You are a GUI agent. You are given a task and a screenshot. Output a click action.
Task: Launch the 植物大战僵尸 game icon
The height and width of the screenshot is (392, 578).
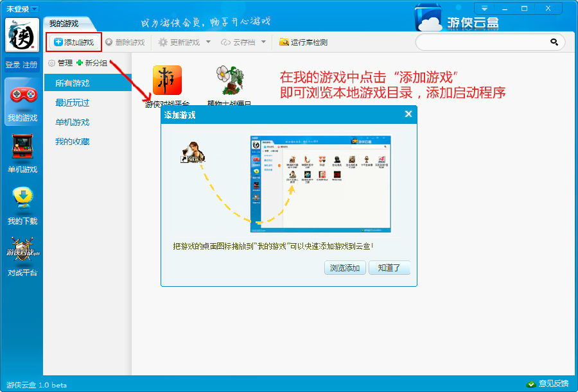229,81
